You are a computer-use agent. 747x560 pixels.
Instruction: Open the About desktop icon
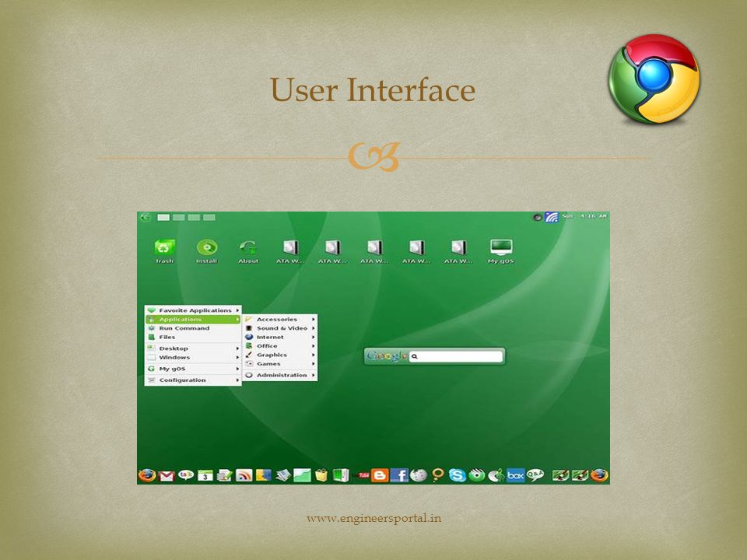(248, 251)
